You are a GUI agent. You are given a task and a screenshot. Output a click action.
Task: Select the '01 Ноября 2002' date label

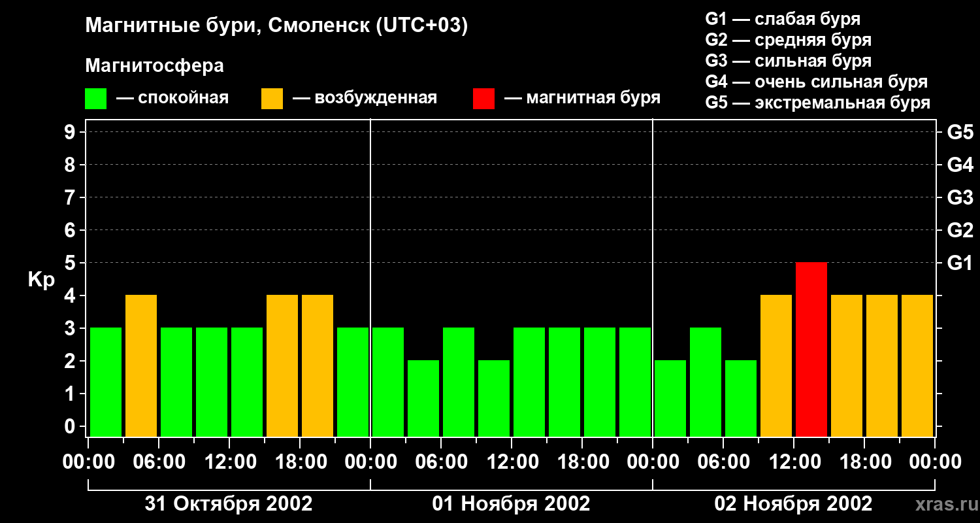pyautogui.click(x=511, y=504)
